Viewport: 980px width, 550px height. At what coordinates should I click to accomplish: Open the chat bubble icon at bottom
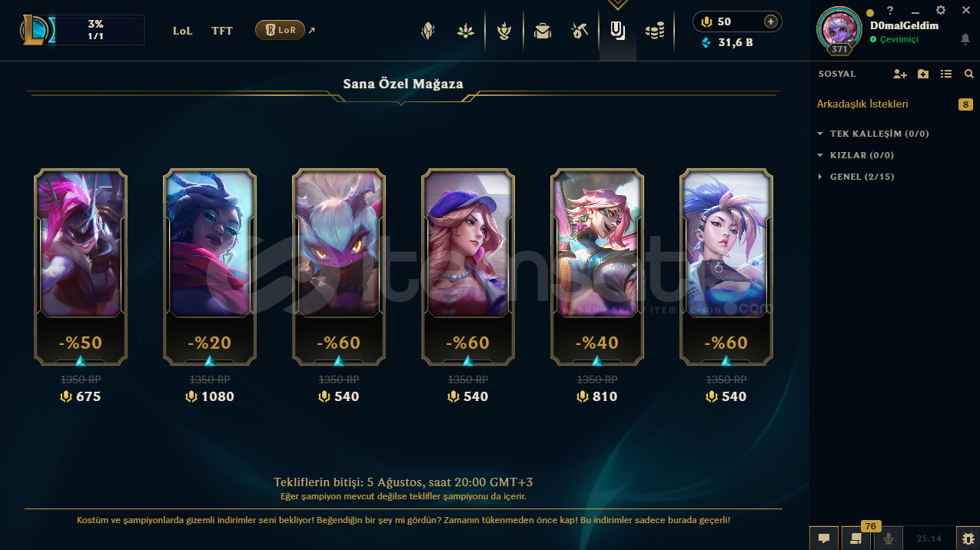(x=823, y=538)
